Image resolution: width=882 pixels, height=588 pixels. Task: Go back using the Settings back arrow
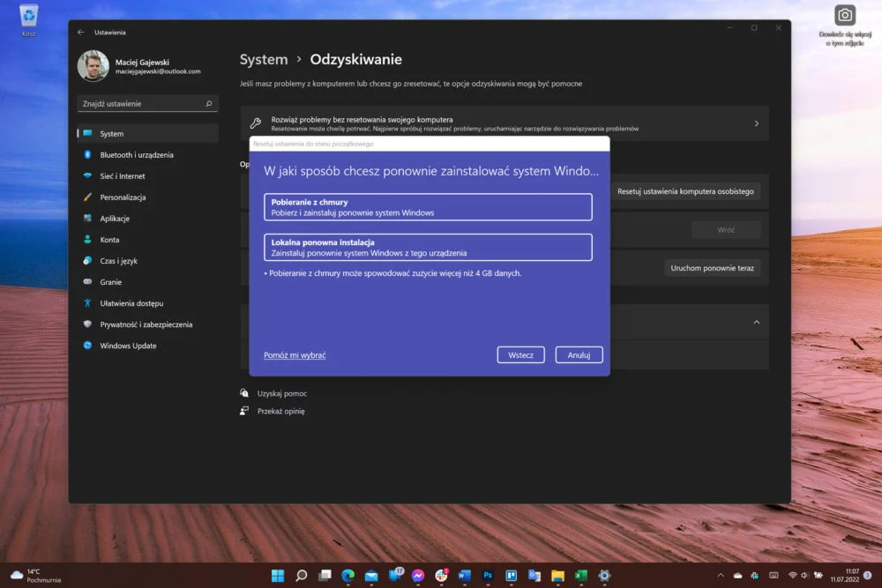tap(81, 32)
